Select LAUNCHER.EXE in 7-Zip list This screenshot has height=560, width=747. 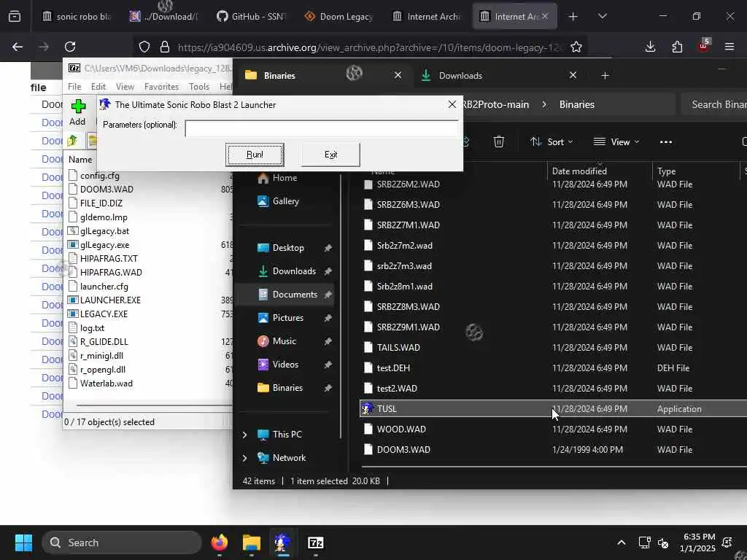110,300
